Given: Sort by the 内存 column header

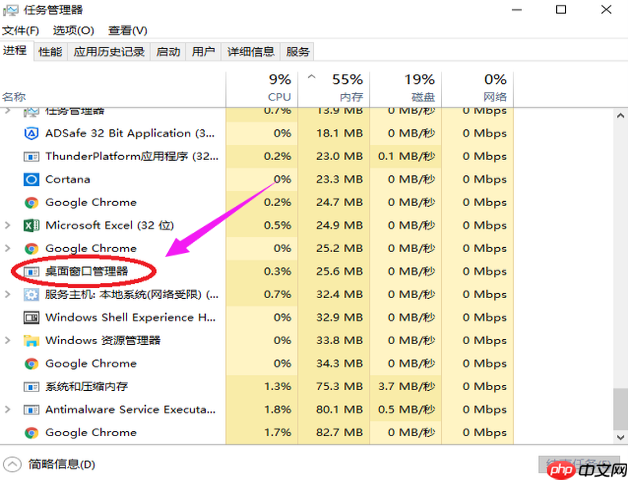Looking at the screenshot, I should point(334,89).
